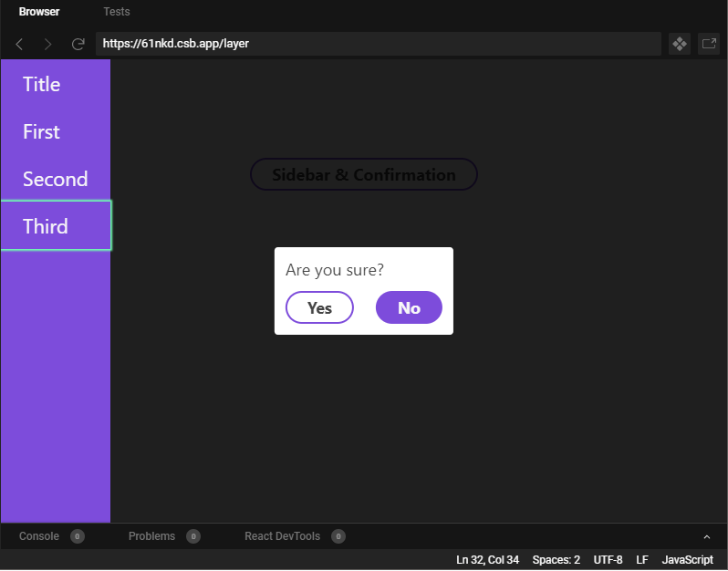
Task: Select First in the sidebar
Action: coord(56,132)
